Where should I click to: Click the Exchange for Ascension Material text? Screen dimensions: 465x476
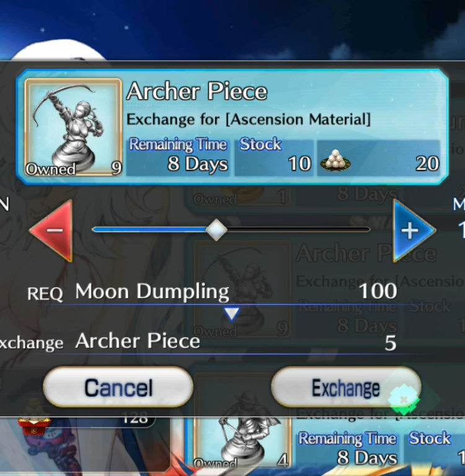[249, 119]
